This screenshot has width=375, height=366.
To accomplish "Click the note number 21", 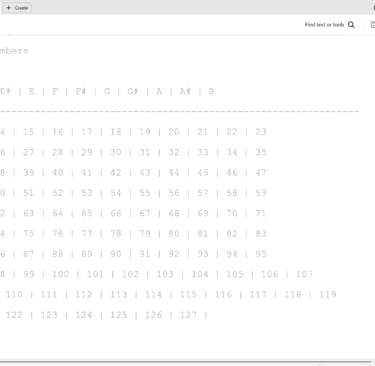I will (x=203, y=132).
